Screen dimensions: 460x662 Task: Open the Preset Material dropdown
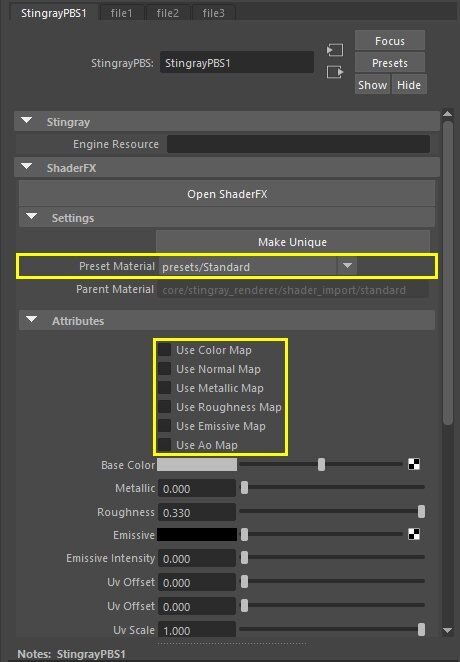pos(347,266)
